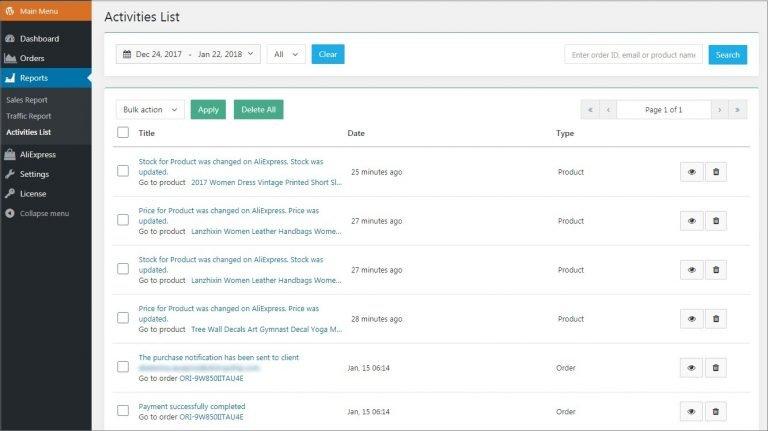View the Lanzhixin stock changed activity
768x431 pixels.
(692, 270)
